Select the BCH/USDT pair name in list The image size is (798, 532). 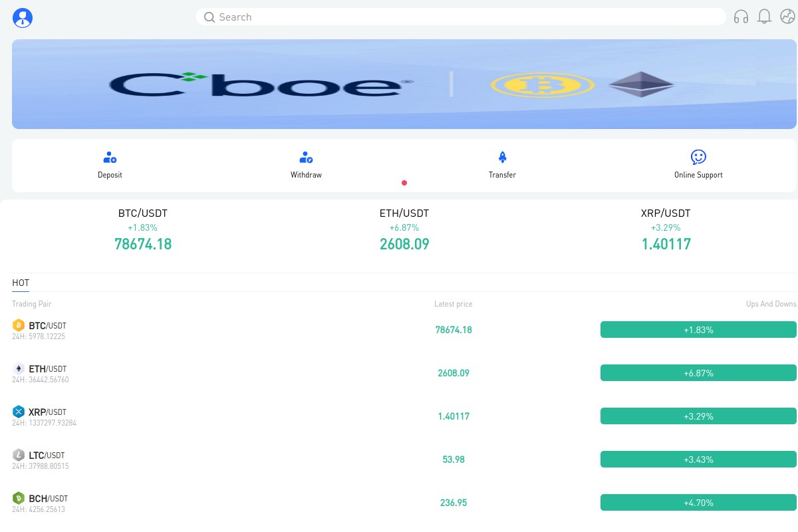[49, 499]
